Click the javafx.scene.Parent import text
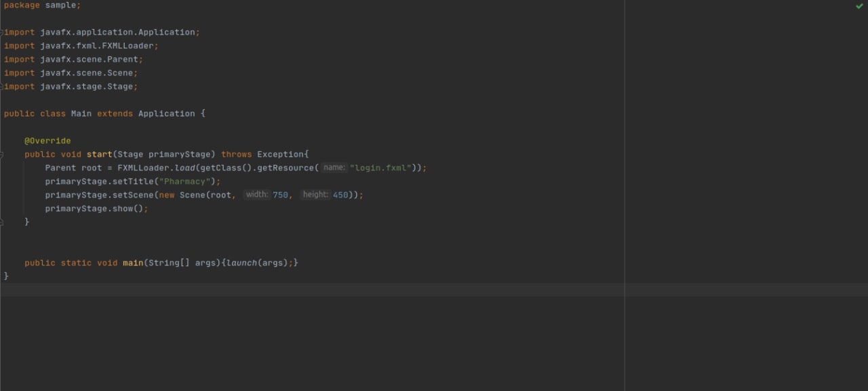 [x=92, y=59]
